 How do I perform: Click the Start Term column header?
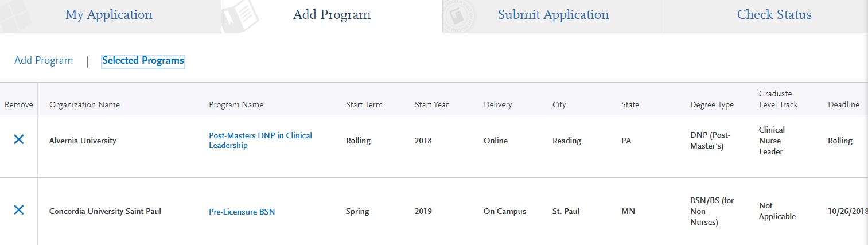click(364, 104)
